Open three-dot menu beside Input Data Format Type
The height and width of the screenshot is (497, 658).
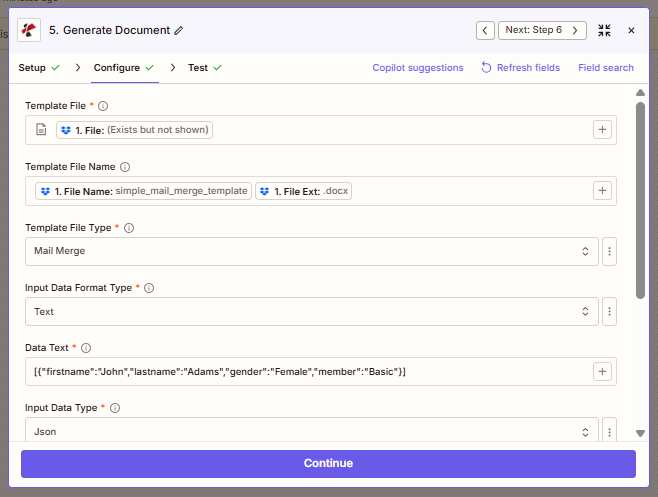click(x=610, y=312)
